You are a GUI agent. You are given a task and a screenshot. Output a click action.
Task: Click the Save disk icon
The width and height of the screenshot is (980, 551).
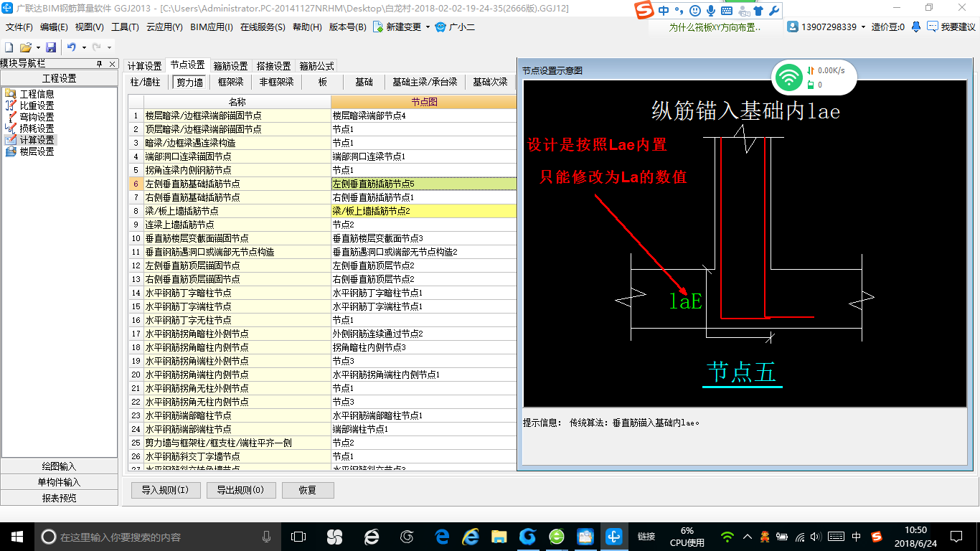coord(51,47)
